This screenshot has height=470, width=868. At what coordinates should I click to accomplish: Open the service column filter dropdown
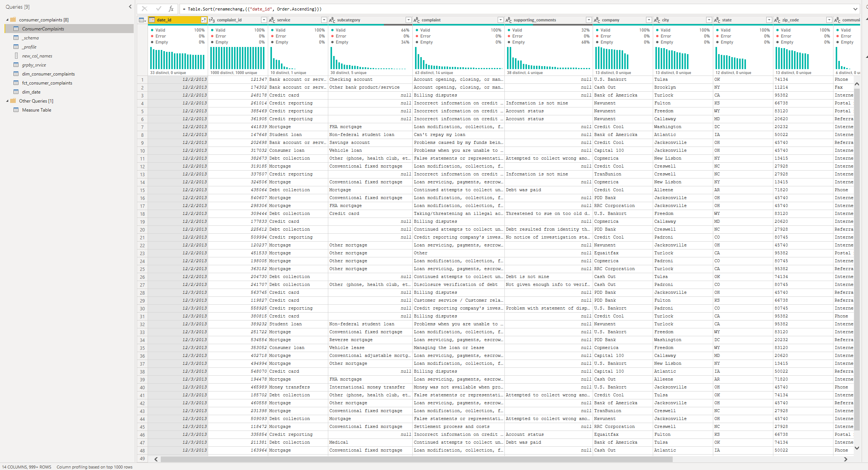click(324, 20)
